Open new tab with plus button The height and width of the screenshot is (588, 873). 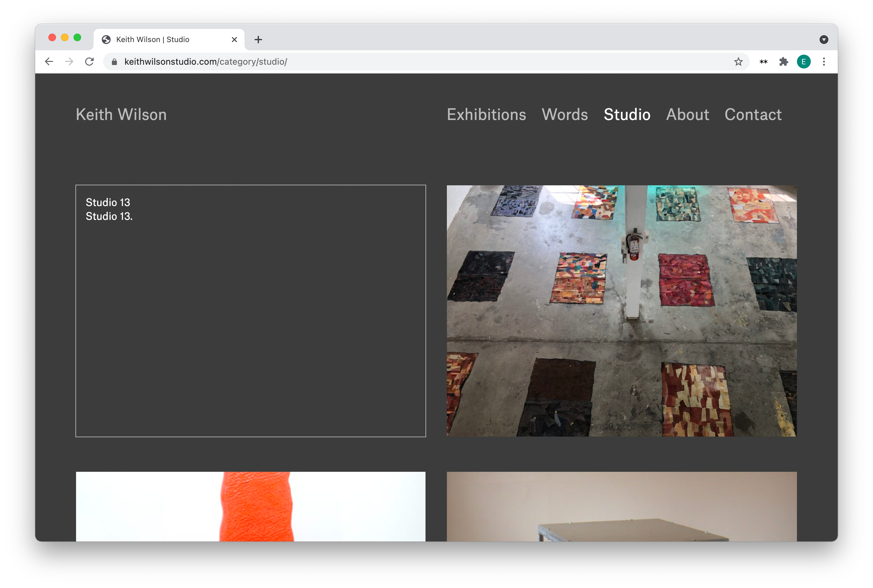pyautogui.click(x=258, y=39)
